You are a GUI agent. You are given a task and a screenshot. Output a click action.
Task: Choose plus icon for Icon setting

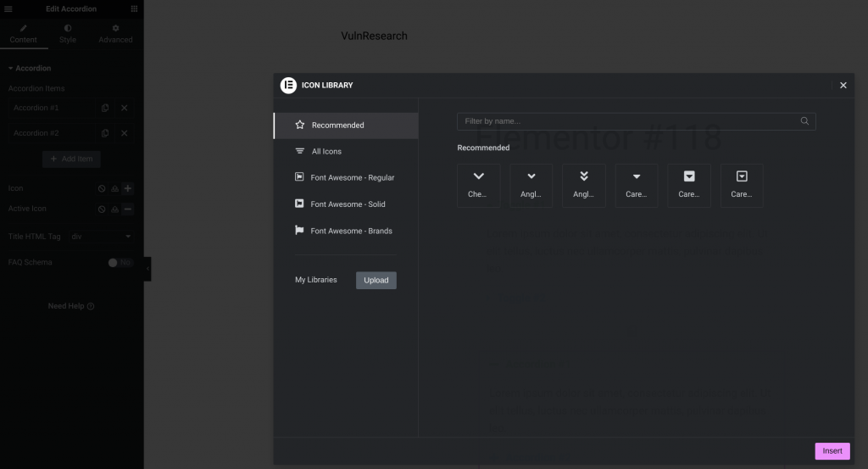(x=128, y=189)
